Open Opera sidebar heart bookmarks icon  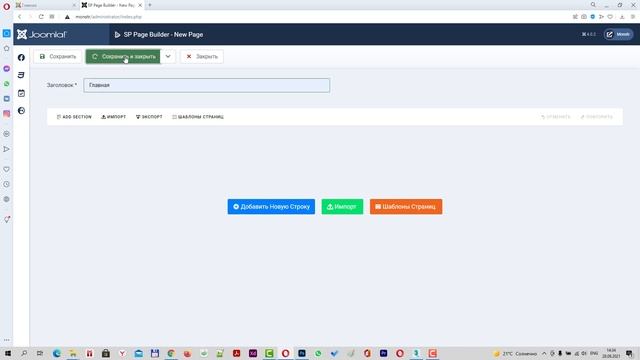(7, 169)
